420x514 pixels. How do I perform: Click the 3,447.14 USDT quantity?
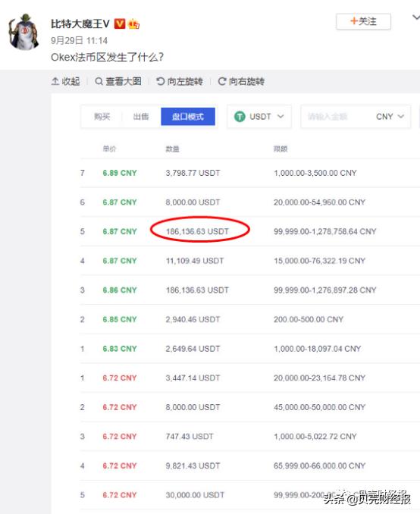(193, 378)
